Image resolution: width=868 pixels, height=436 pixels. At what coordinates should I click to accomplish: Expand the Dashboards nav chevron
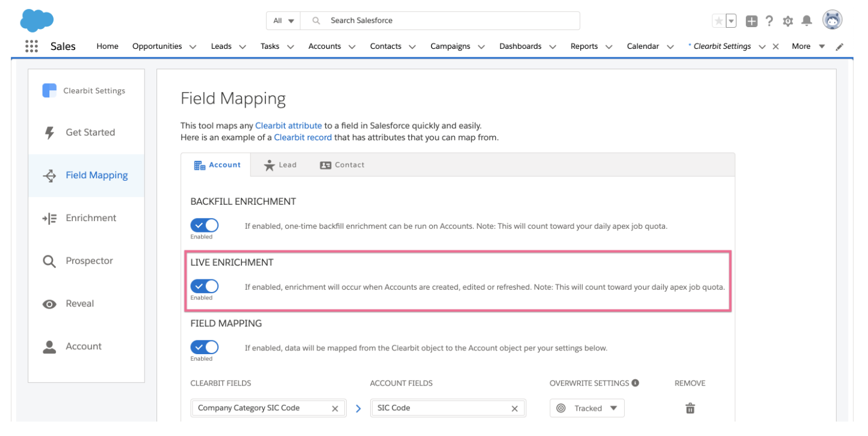552,46
